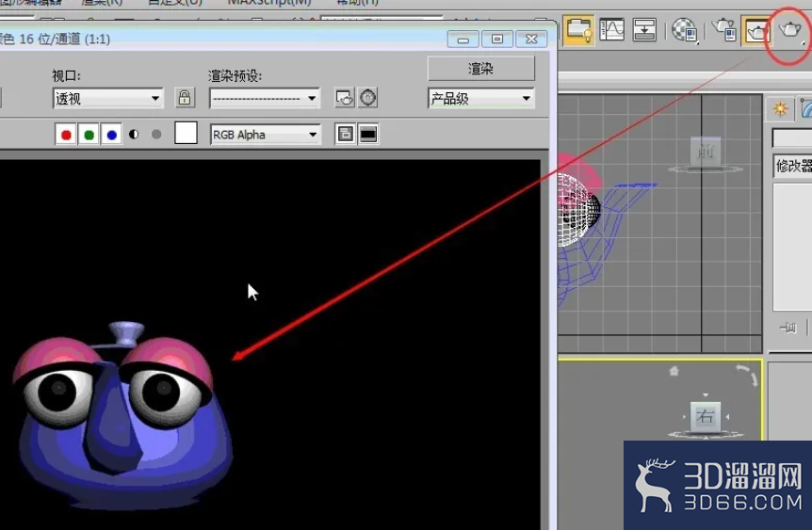Open the Material Editor checkered sphere icon
Viewport: 812px width, 530px height.
pyautogui.click(x=685, y=29)
